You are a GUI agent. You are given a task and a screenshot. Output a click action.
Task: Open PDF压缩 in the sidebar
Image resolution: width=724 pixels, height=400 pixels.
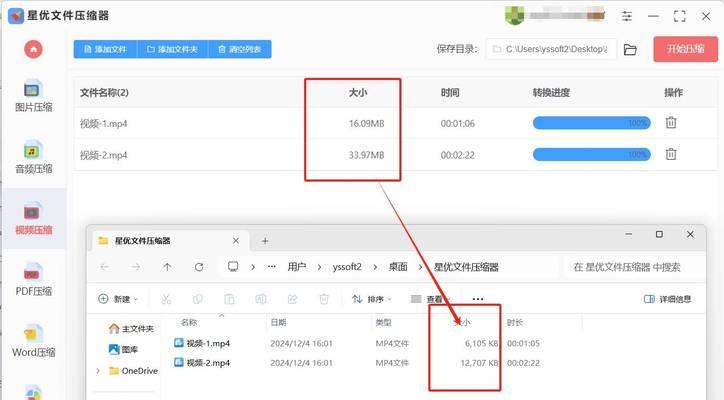coord(33,280)
